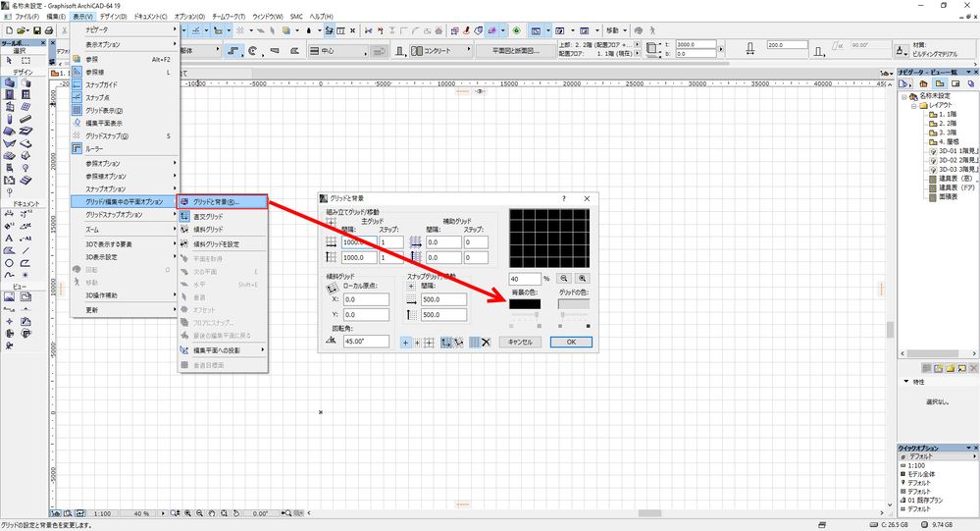This screenshot has height=531, width=980.
Task: Expand 3D表示設定 submenu
Action: [x=125, y=257]
